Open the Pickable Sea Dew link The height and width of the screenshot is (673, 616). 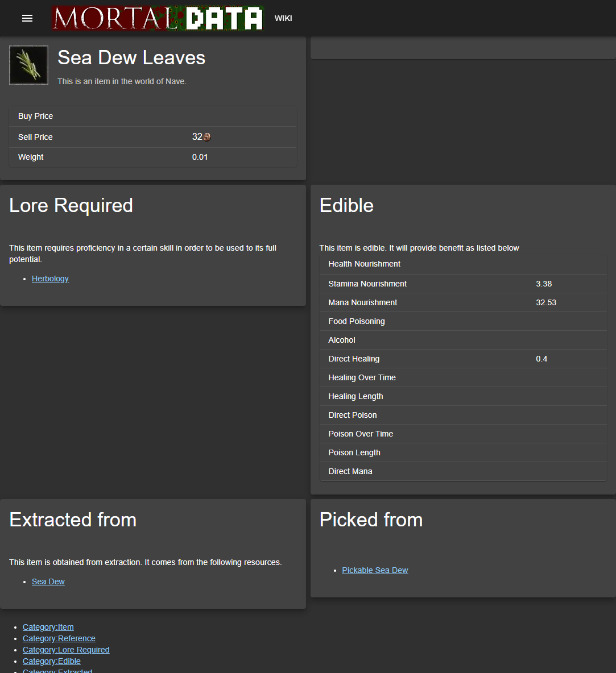pyautogui.click(x=375, y=570)
